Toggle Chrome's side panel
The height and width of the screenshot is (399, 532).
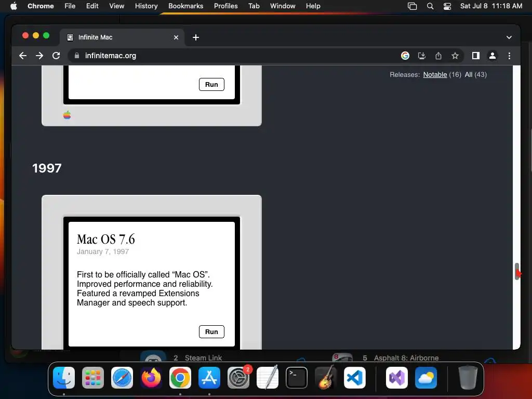[476, 56]
